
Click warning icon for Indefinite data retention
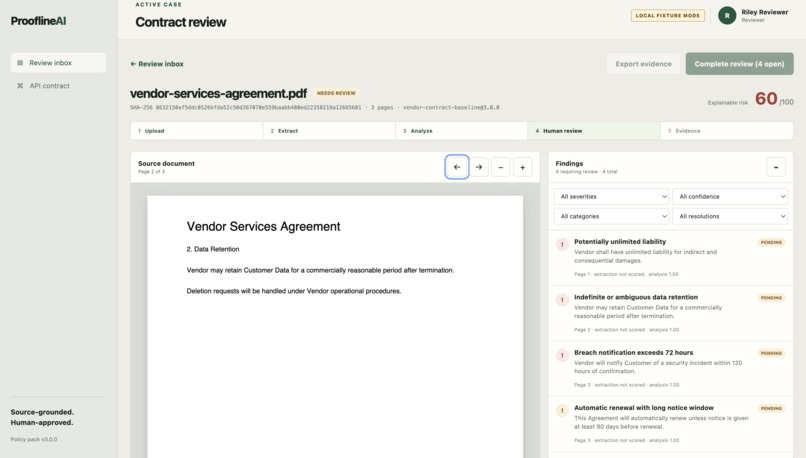(x=562, y=300)
